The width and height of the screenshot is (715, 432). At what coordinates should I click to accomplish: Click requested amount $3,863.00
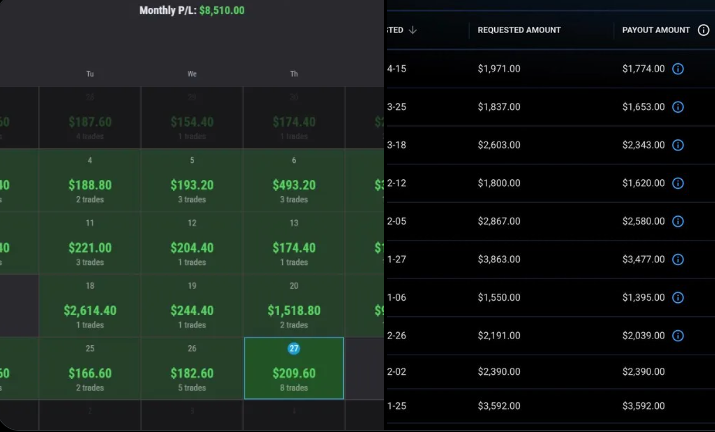pos(499,259)
